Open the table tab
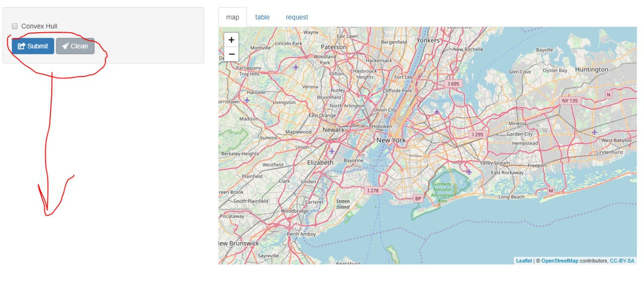This screenshot has width=644, height=292. pos(262,17)
